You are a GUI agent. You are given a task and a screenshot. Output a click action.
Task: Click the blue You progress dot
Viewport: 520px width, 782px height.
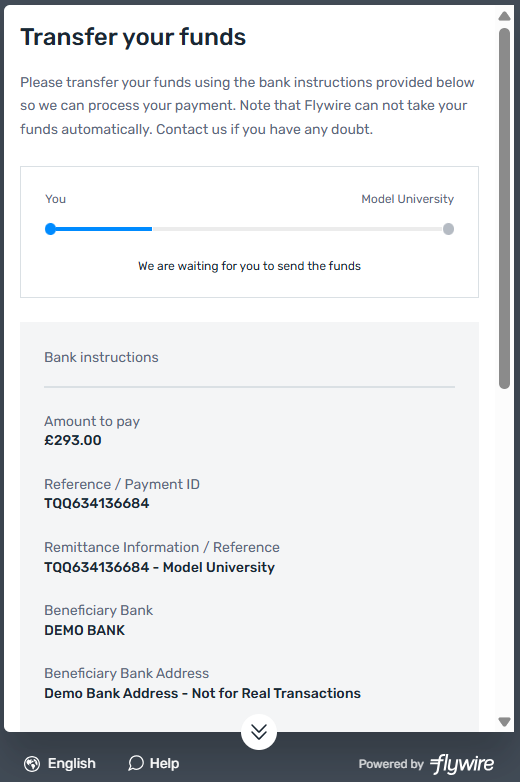(x=50, y=229)
